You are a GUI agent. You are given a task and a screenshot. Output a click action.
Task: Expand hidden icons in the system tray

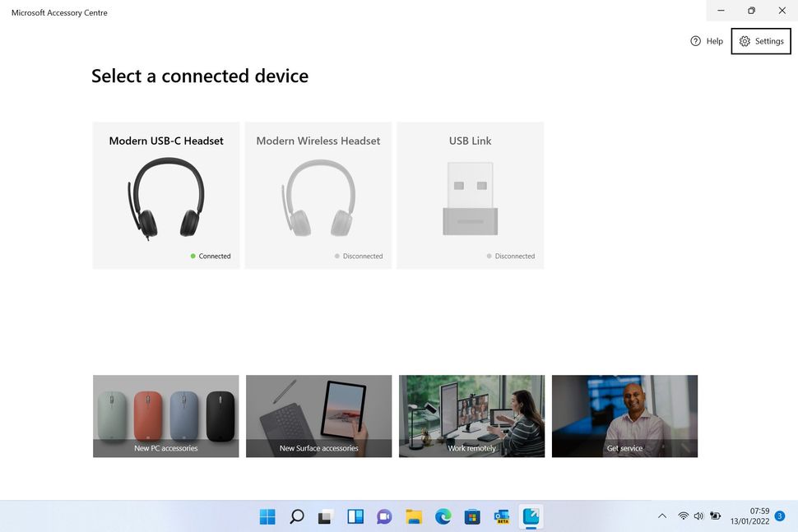(662, 516)
